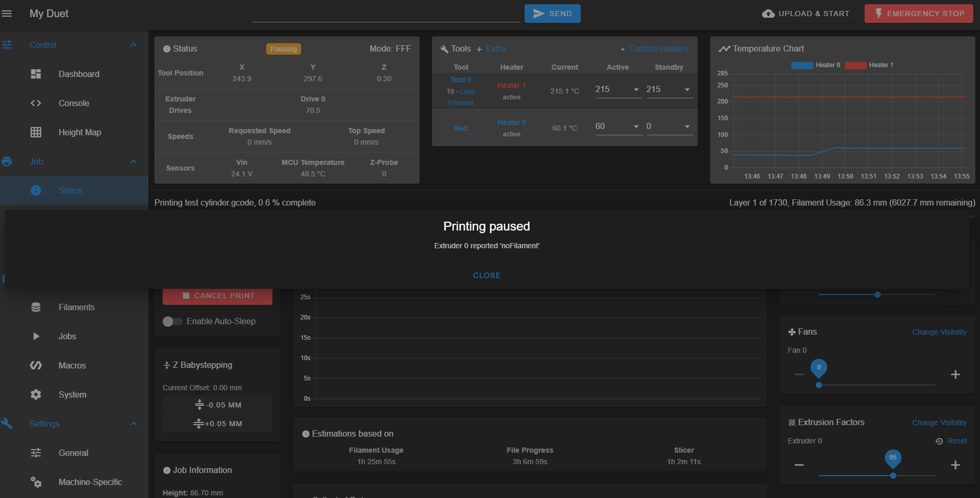
Task: Click the Status info icon in sidebar
Action: click(36, 190)
